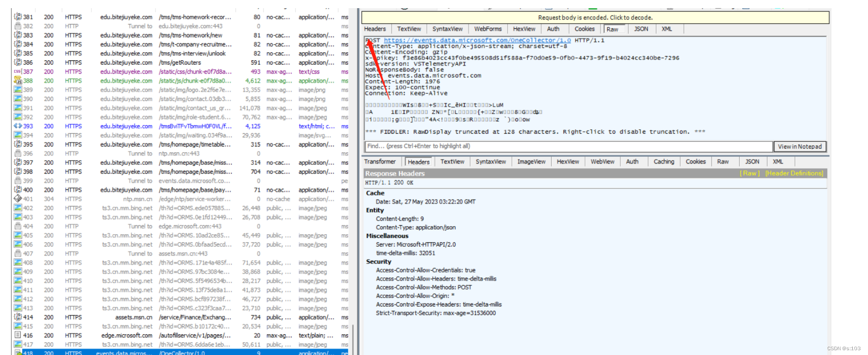868x355 pixels.
Task: Click the yellow 'Click to decode' request bar
Action: (x=595, y=18)
